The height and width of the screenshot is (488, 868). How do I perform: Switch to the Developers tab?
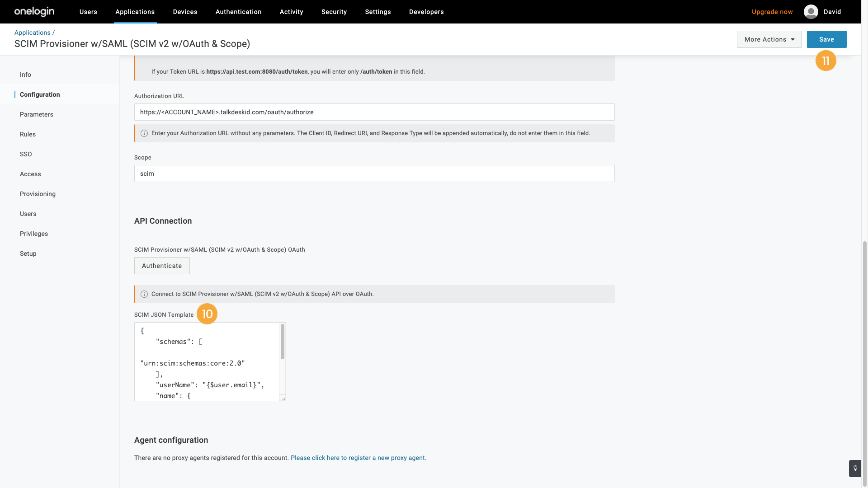(x=426, y=12)
